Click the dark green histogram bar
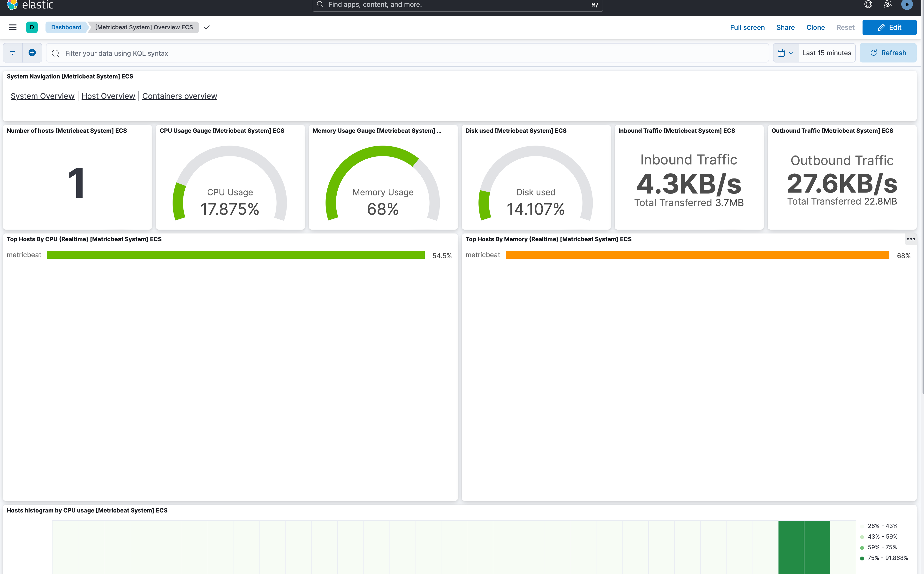Screen dimensions: 924x574 [x=804, y=547]
